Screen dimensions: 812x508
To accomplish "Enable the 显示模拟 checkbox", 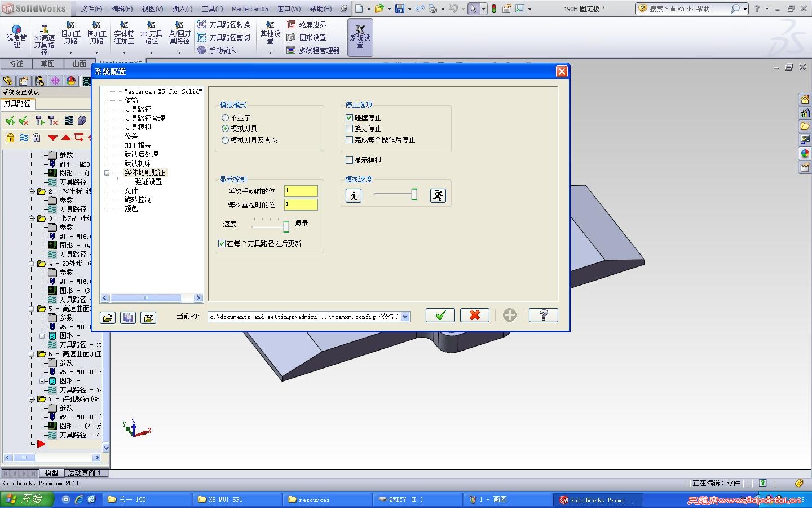I will pos(350,160).
